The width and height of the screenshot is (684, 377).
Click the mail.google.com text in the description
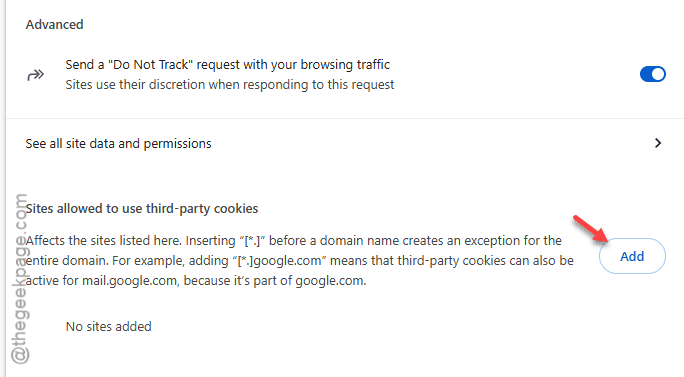click(x=130, y=281)
